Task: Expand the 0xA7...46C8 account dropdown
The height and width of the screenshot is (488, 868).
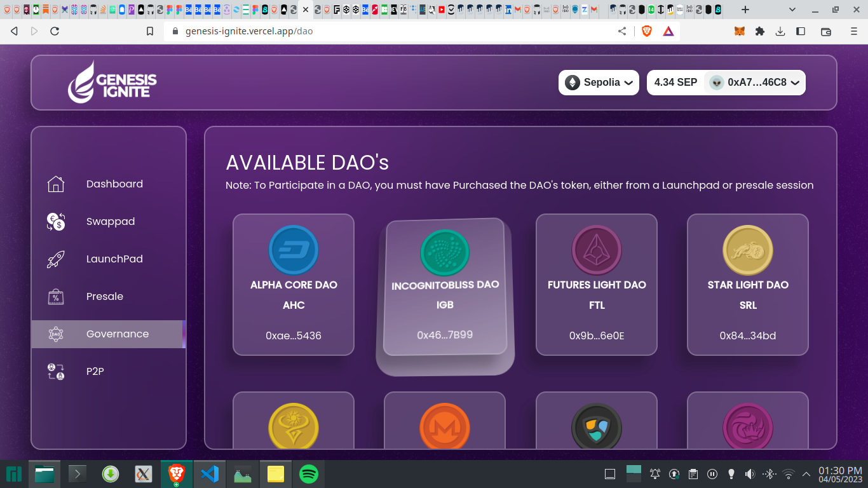Action: click(x=755, y=83)
